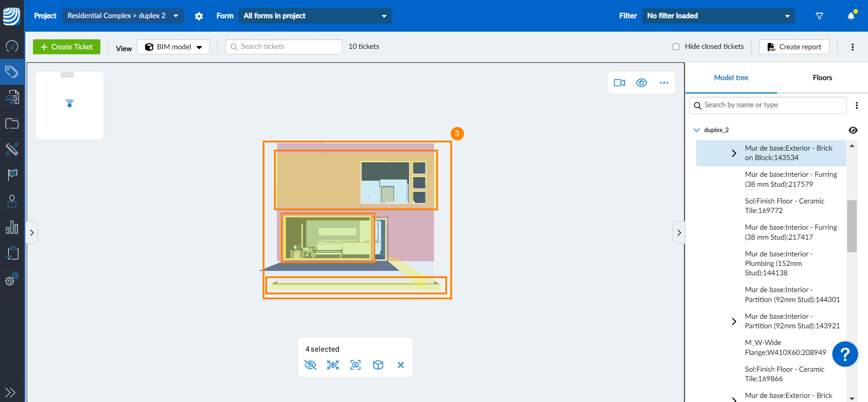Expand Mur de base Exterior Brick on Block:143534
The width and height of the screenshot is (868, 402).
[734, 153]
